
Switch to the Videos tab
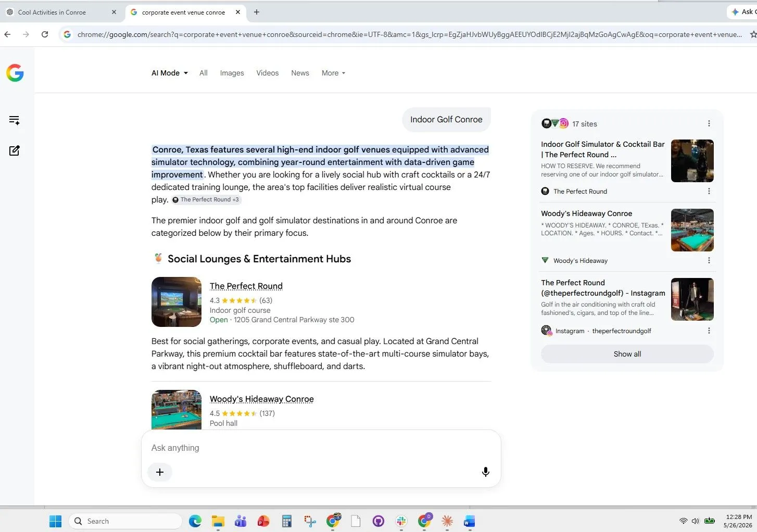(268, 73)
